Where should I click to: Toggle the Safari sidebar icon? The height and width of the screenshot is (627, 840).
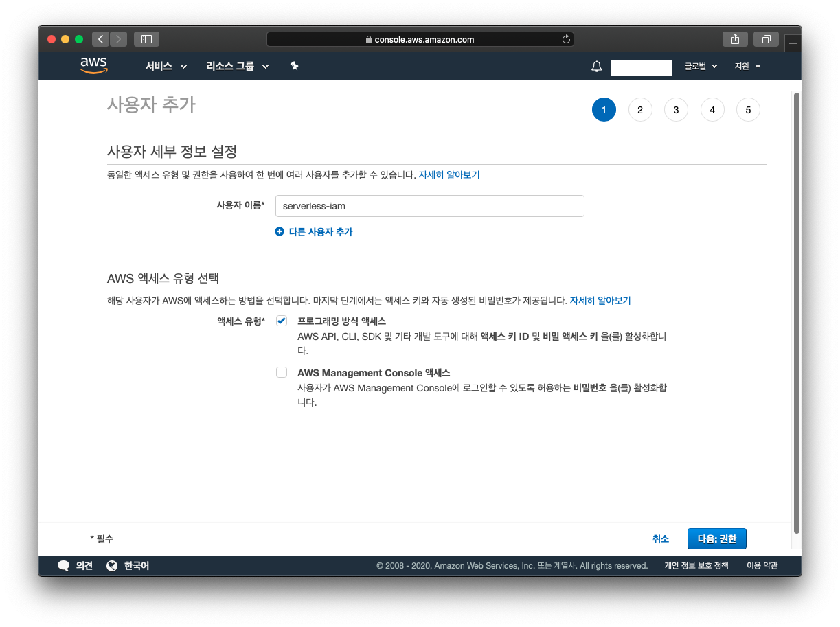(x=146, y=39)
